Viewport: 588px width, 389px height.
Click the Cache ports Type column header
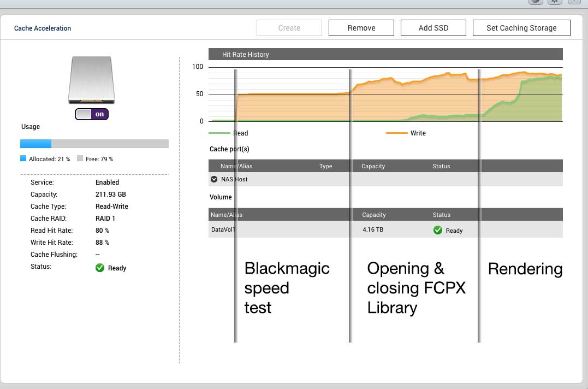pyautogui.click(x=325, y=166)
